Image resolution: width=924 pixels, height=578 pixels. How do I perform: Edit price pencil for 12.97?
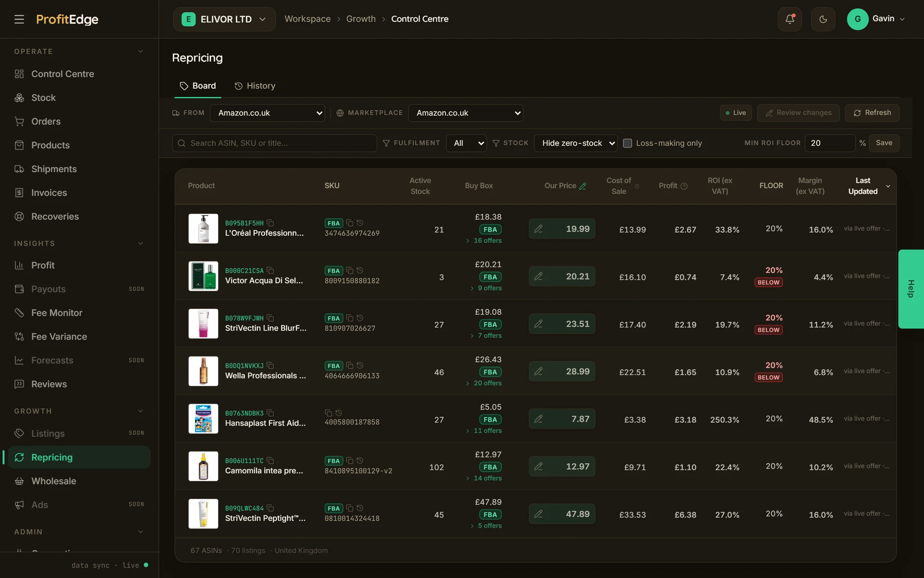coord(538,466)
